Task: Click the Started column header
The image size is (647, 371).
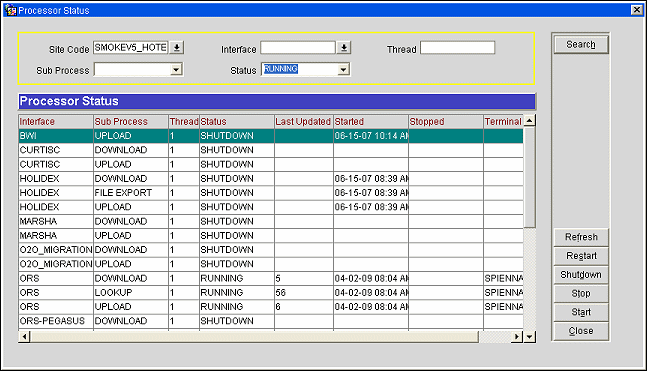Action: coord(371,122)
